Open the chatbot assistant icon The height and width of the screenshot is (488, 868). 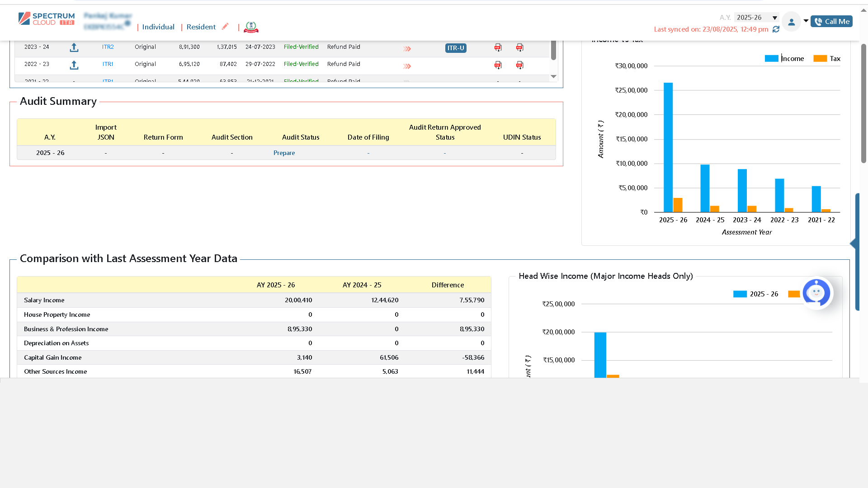click(x=816, y=292)
